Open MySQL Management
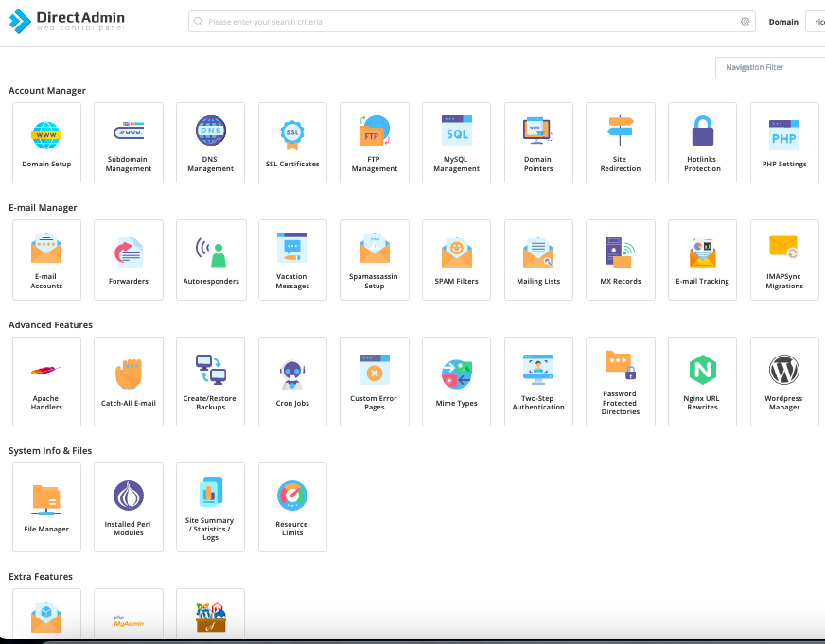The height and width of the screenshot is (644, 825). point(456,143)
